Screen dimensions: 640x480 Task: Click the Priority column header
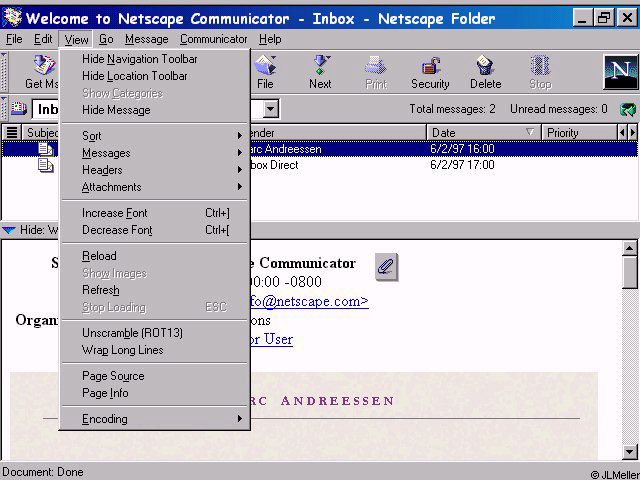tap(579, 133)
